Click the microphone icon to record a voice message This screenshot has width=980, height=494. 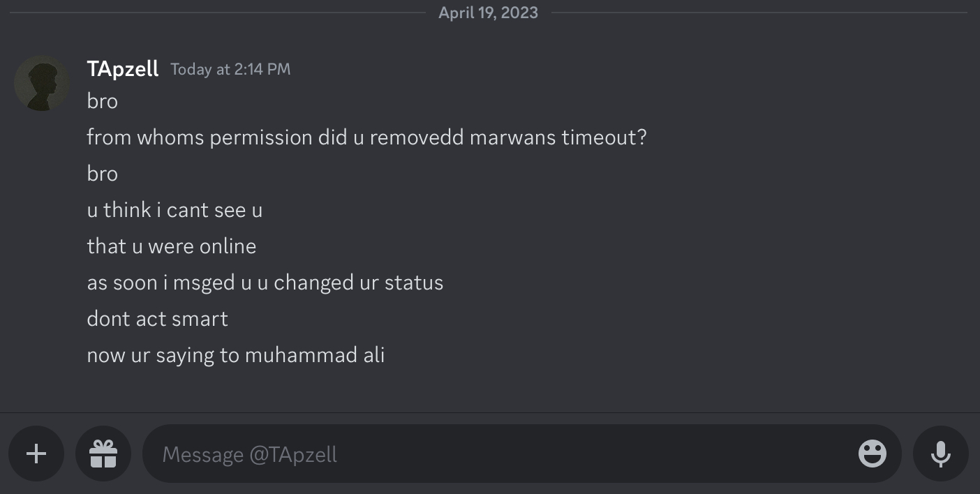click(940, 454)
